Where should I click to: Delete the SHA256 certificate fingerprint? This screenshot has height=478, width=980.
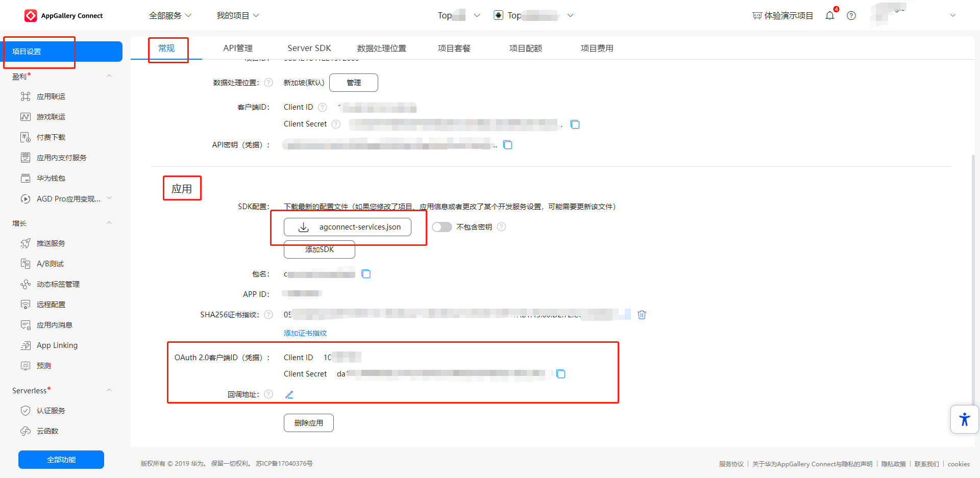coord(642,315)
